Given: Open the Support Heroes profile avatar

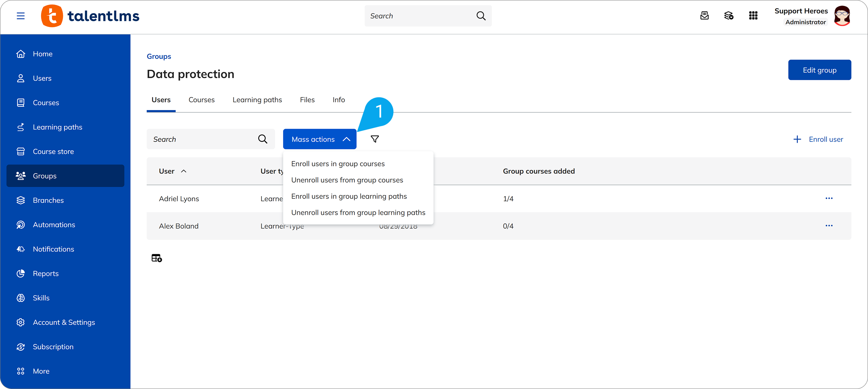Looking at the screenshot, I should [x=842, y=16].
